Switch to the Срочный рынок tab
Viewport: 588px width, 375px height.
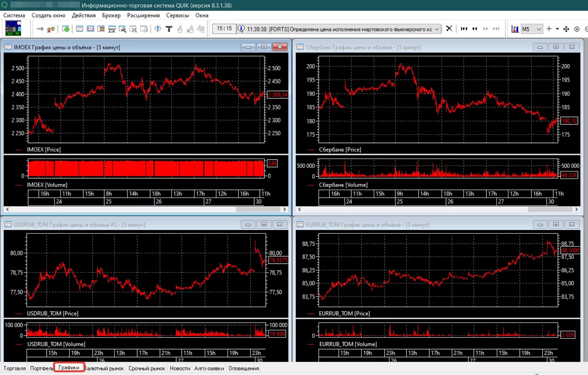147,368
